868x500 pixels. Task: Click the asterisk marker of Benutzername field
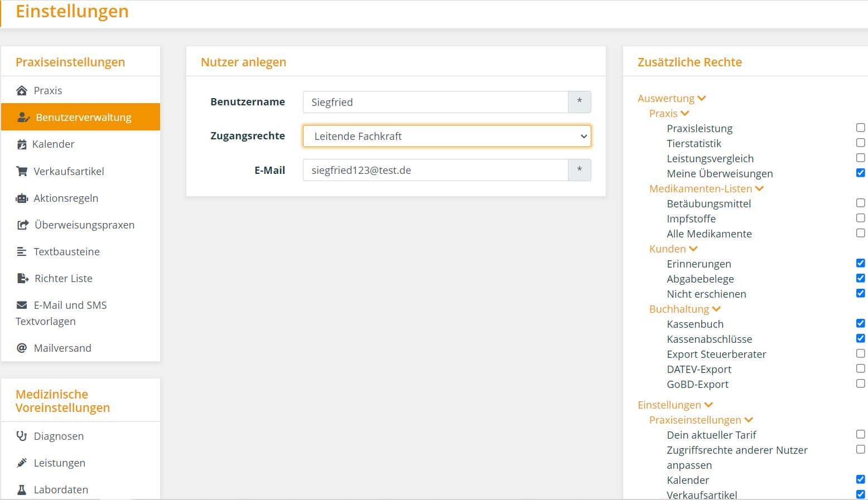579,102
